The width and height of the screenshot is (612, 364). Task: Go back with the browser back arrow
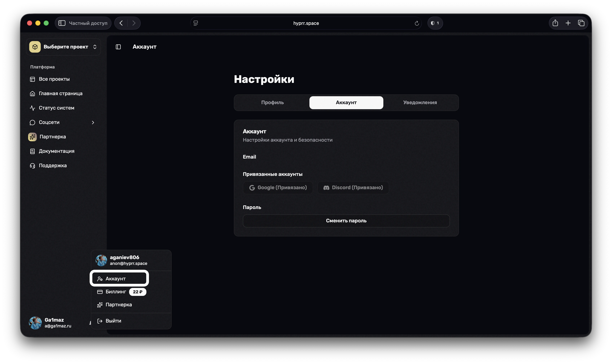coord(121,23)
